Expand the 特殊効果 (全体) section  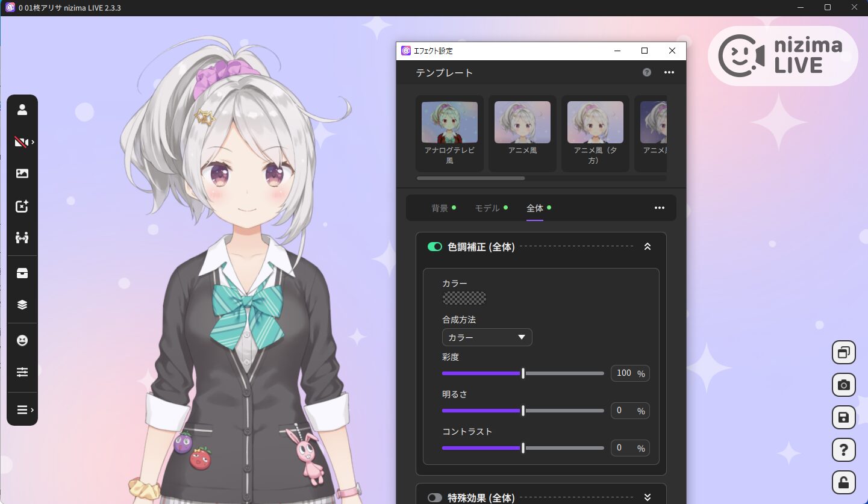coord(648,498)
